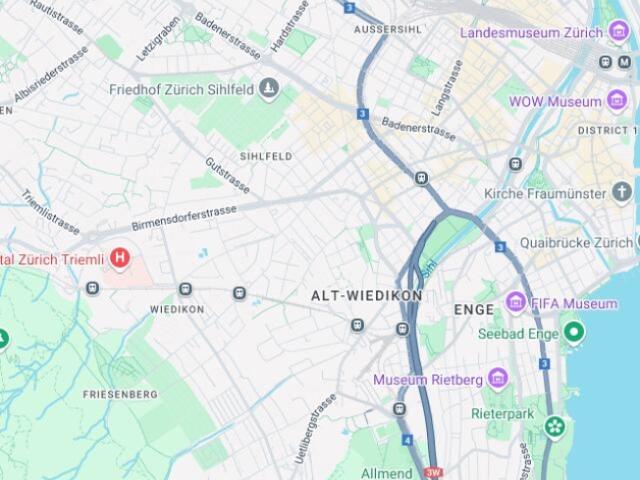Select the Enge neighborhood label
The image size is (640, 480).
coord(474,309)
